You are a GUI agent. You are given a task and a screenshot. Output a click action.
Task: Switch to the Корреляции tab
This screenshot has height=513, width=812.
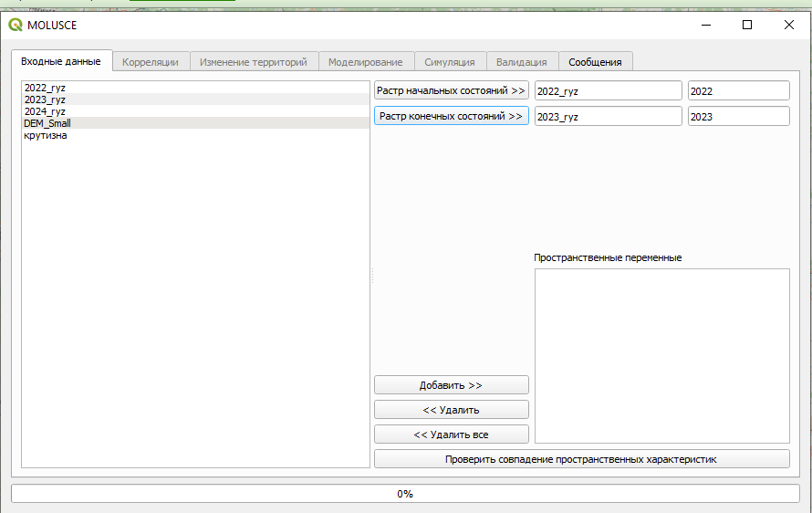pos(151,62)
